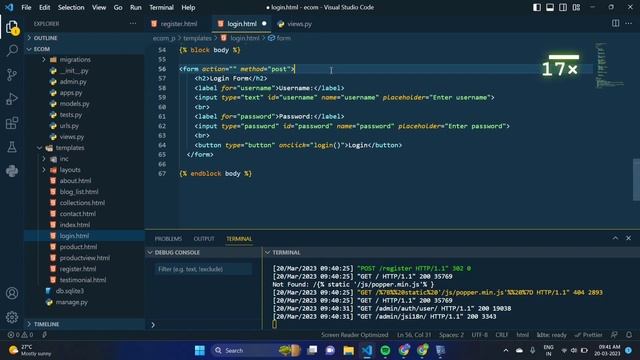Click CRLF end-of-line status
The width and height of the screenshot is (640, 360).
click(x=502, y=335)
